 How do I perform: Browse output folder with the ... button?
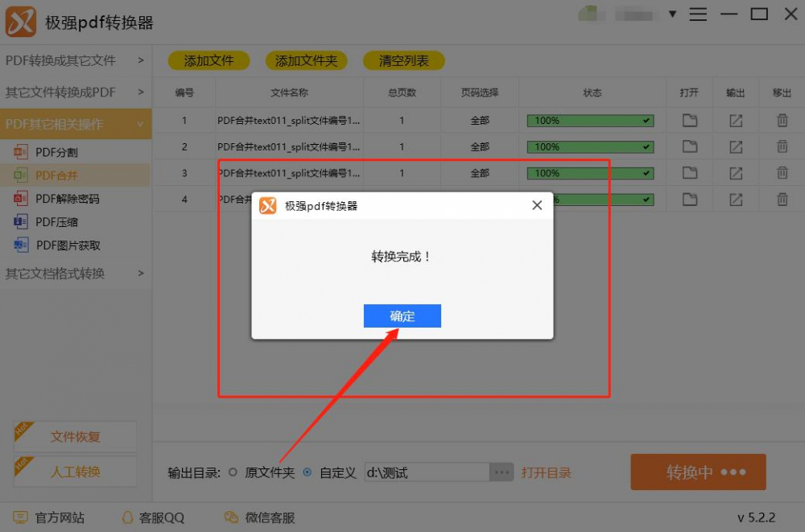pyautogui.click(x=502, y=472)
